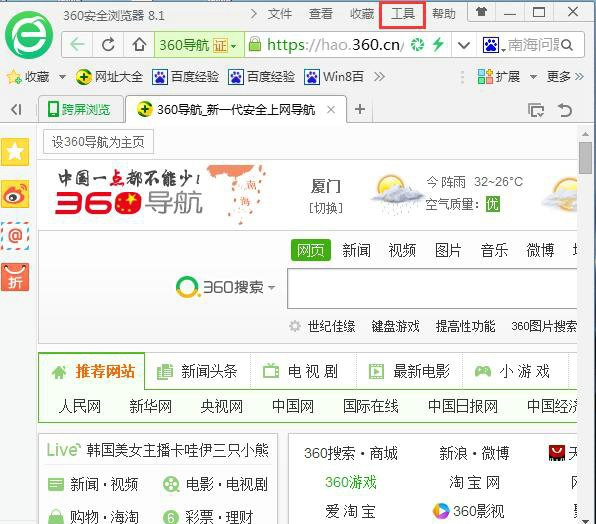Screen dimensions: 596x524
Task: Open the home page icon
Action: [139, 45]
